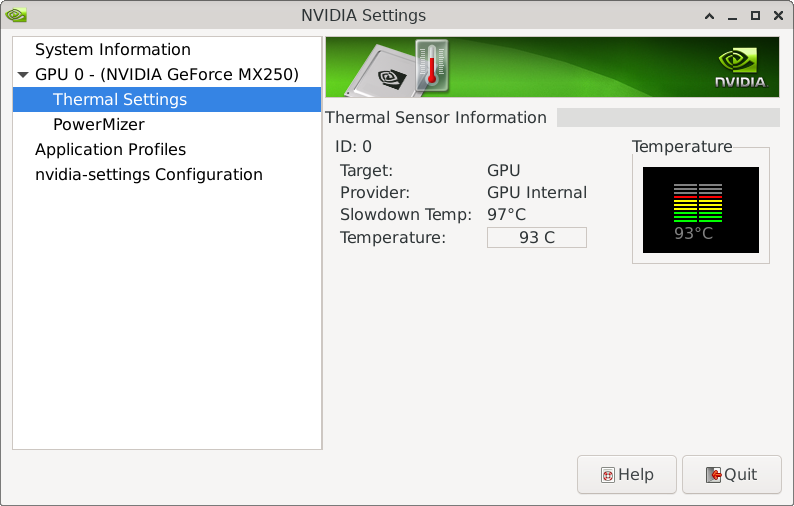
Task: Maximize the NVIDIA Settings window
Action: click(755, 15)
